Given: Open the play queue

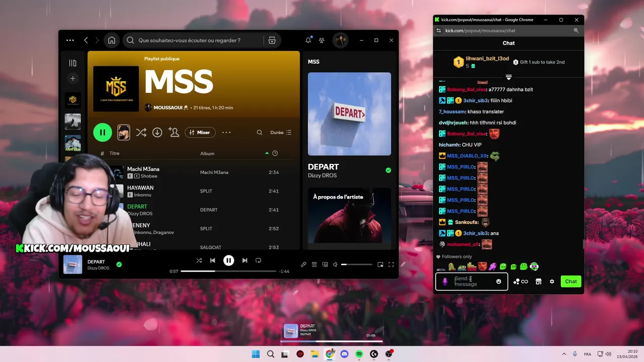Looking at the screenshot, I should [x=314, y=264].
